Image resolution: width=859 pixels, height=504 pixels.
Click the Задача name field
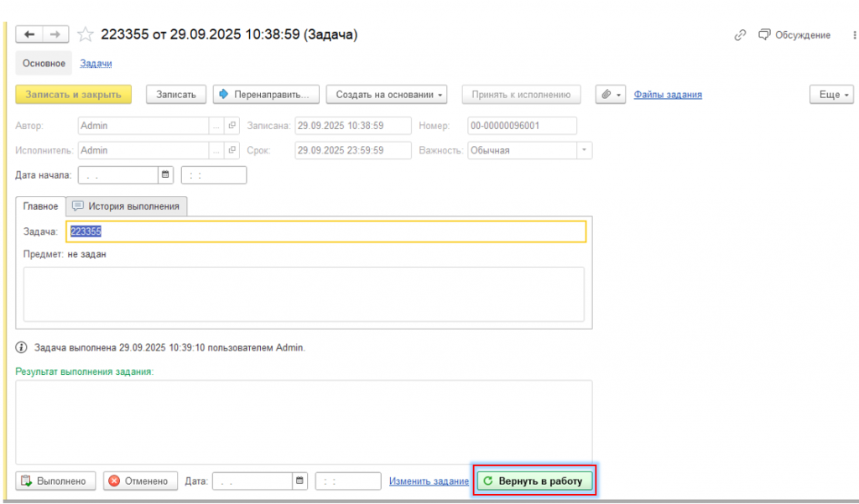click(326, 231)
